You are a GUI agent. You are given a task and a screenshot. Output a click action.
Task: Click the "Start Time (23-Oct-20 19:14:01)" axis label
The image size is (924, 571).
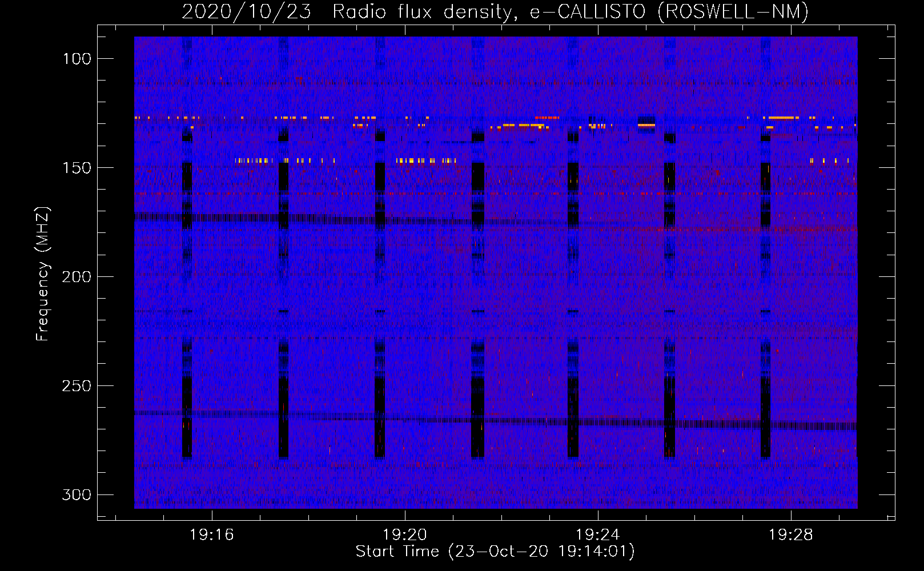pos(495,552)
